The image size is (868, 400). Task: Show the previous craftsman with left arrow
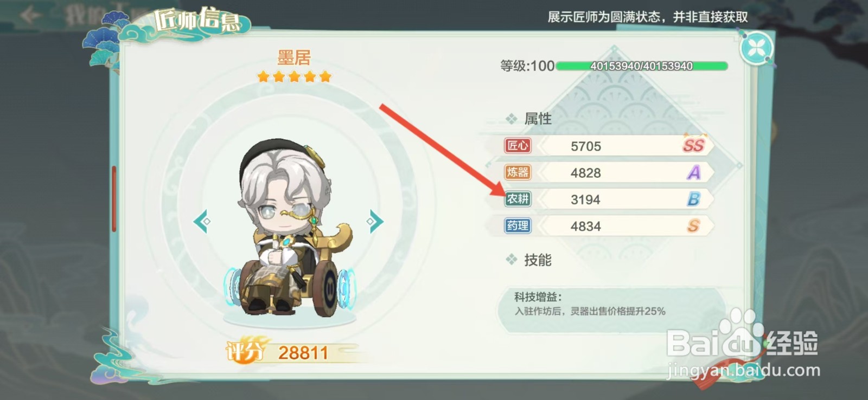coord(202,221)
